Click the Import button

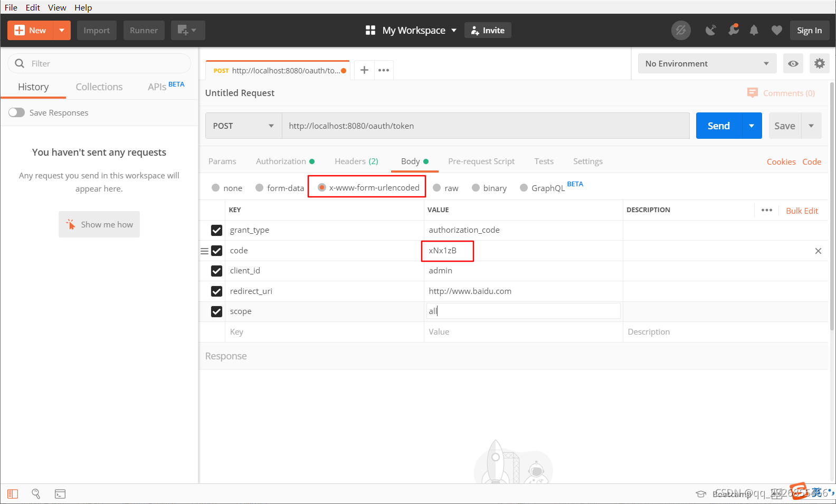(97, 31)
